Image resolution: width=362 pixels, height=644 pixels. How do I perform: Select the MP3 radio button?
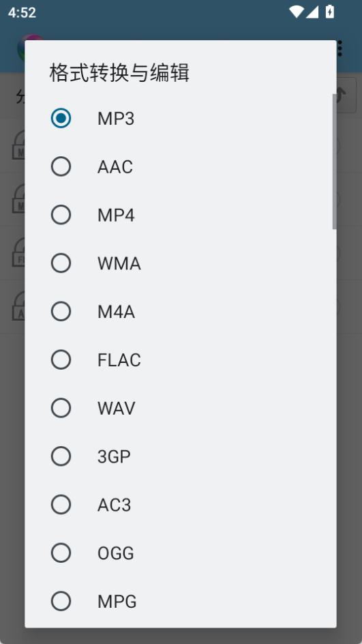(181, 118)
